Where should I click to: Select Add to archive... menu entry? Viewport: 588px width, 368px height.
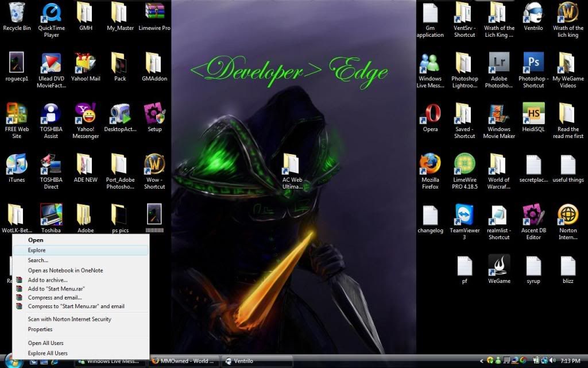pos(81,280)
